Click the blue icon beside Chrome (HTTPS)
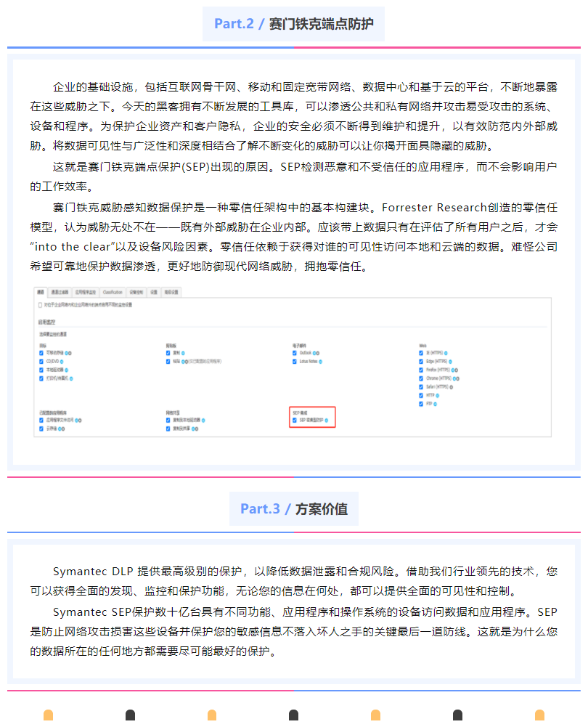 (454, 379)
